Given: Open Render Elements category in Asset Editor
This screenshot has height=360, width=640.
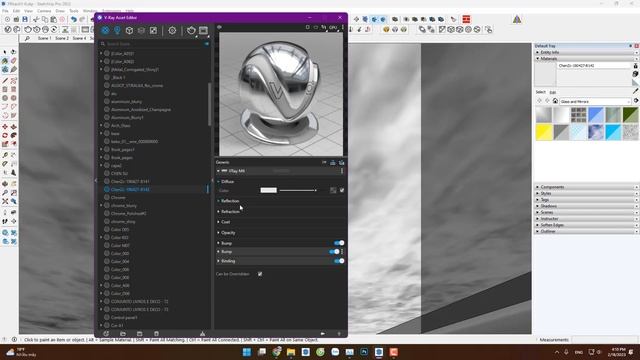Looking at the screenshot, I should point(141,31).
